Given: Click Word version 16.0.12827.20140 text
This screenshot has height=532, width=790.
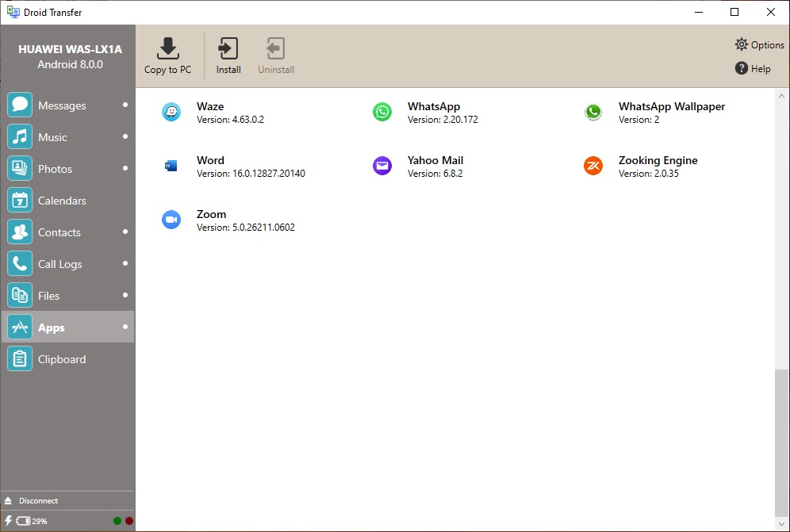Looking at the screenshot, I should (251, 174).
